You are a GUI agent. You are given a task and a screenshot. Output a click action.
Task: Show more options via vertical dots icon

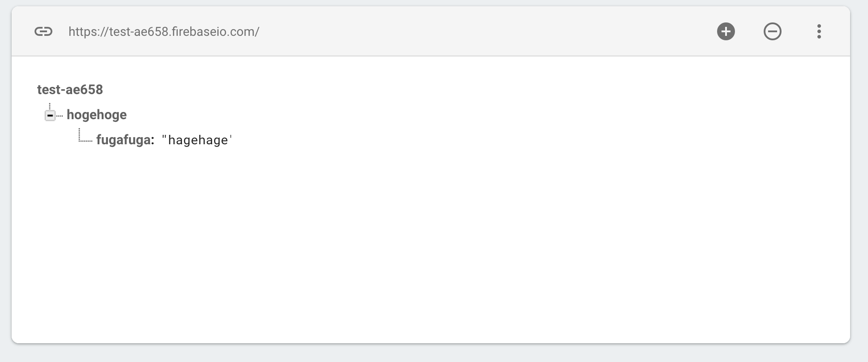point(819,31)
